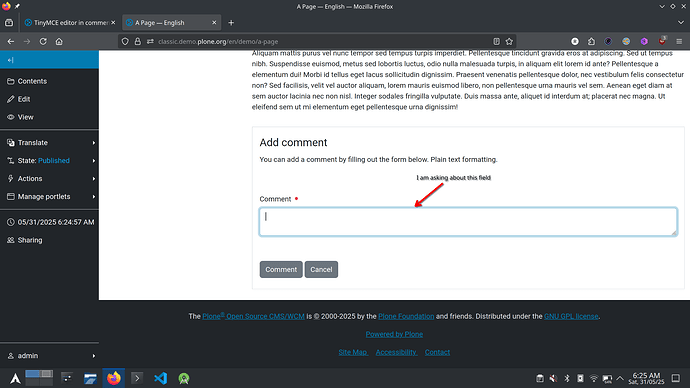Show hidden system tray icons
The image size is (690, 388).
coord(620,378)
